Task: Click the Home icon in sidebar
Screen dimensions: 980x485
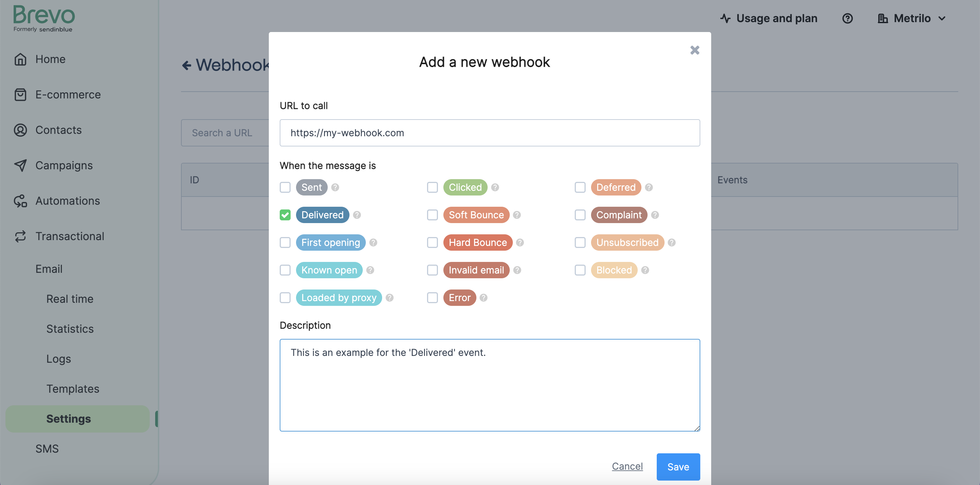Action: (x=21, y=59)
